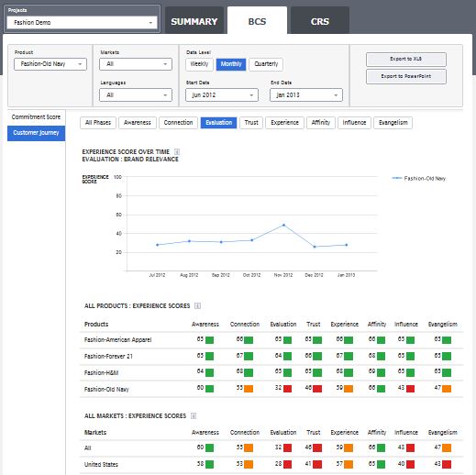Toggle the All Phases filter
The image size is (476, 475).
98,123
